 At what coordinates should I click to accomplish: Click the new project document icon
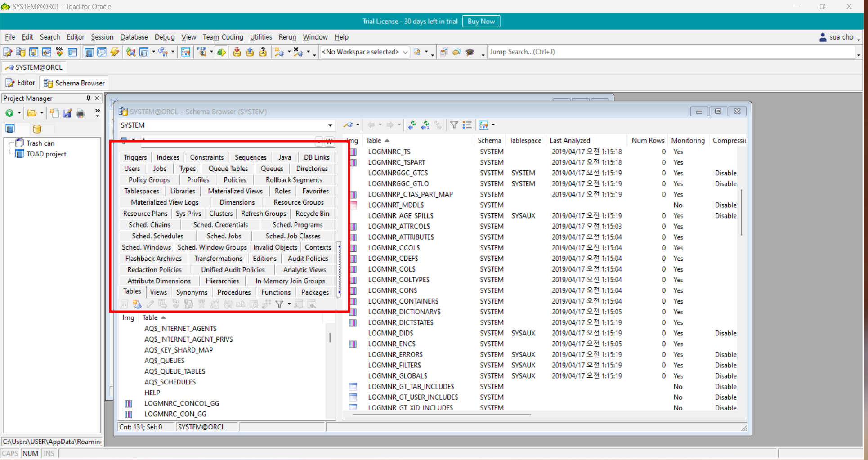[x=54, y=113]
